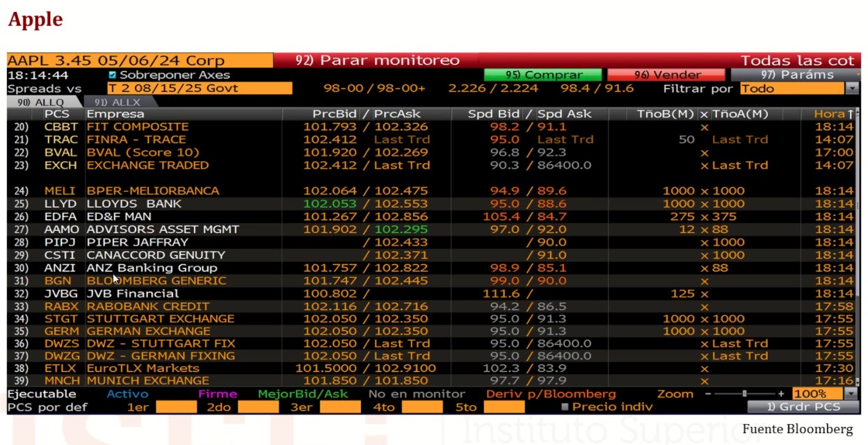Open the Filtrar por Todo dropdown
868x445 pixels.
[x=852, y=88]
